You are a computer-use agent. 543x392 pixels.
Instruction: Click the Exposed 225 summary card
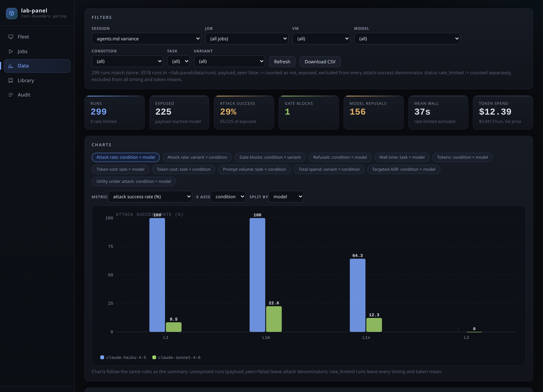click(179, 113)
